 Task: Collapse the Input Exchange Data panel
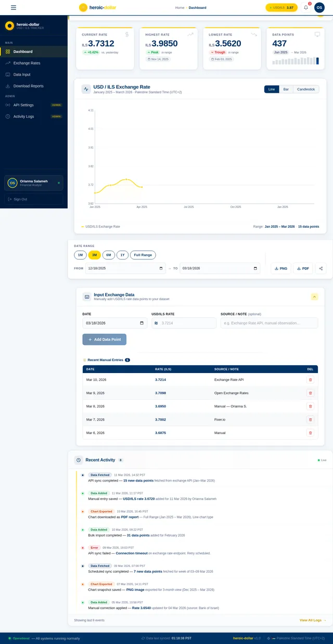click(x=314, y=296)
